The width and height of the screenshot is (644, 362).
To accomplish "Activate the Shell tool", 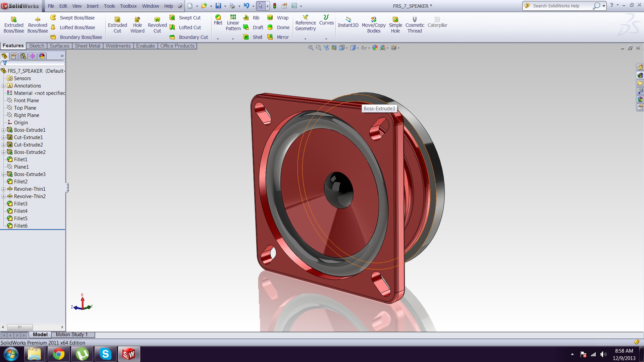I will coord(253,37).
